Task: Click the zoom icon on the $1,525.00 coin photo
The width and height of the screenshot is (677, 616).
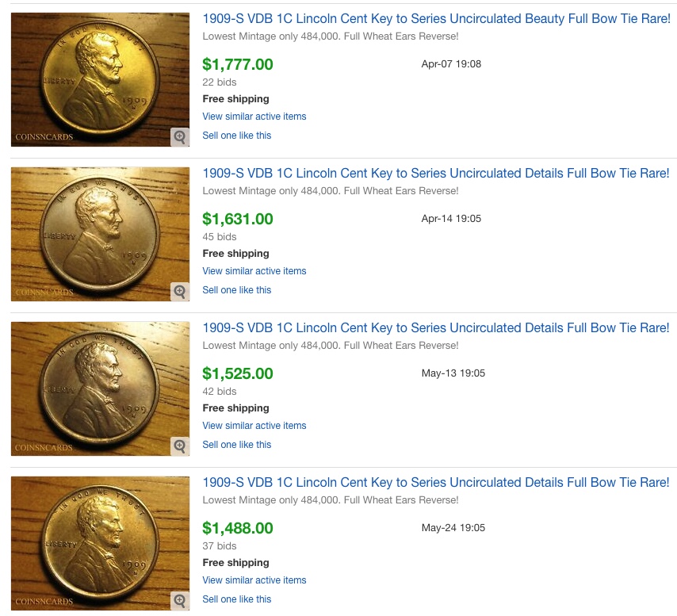Action: coord(180,446)
